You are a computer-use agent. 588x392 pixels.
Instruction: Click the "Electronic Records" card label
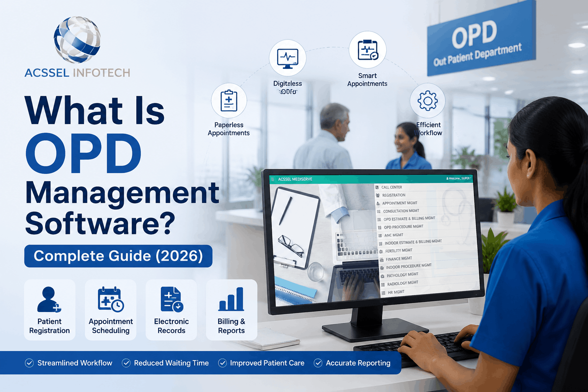pos(171,326)
